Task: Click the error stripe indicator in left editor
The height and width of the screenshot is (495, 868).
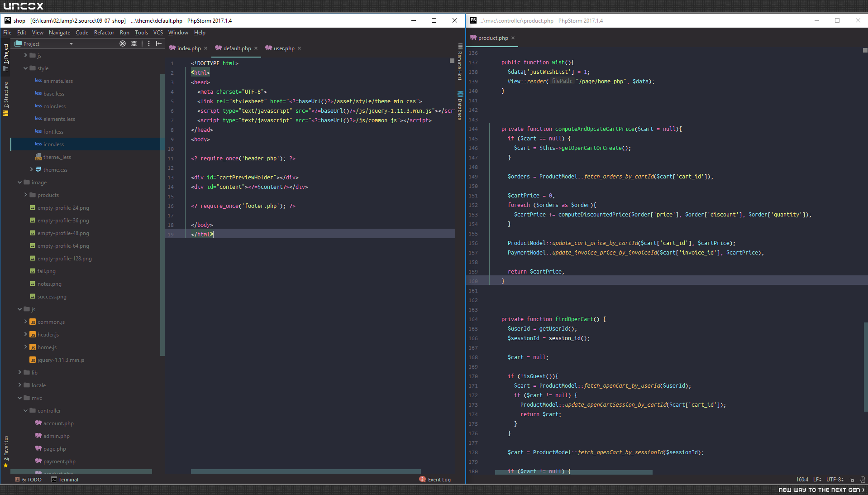Action: pyautogui.click(x=452, y=61)
